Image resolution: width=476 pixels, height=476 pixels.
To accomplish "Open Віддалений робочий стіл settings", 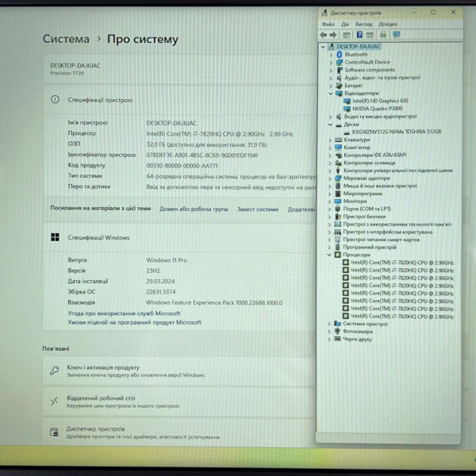I will point(179,401).
